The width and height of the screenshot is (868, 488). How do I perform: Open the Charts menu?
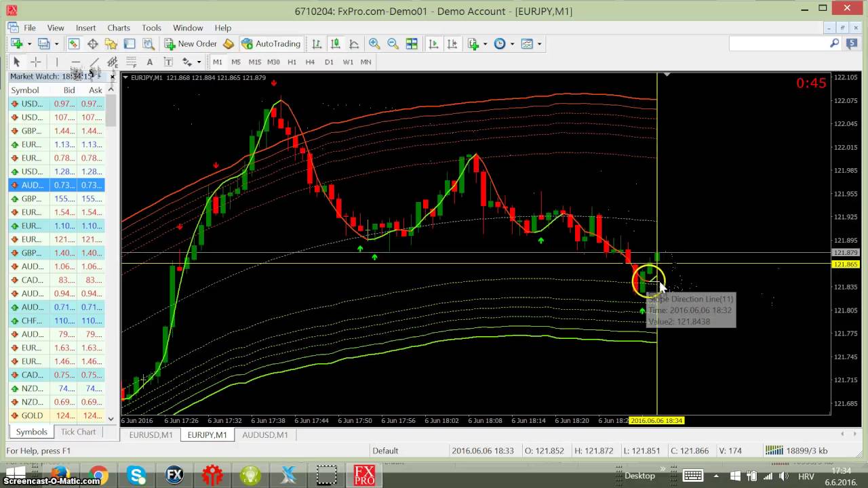pos(119,28)
